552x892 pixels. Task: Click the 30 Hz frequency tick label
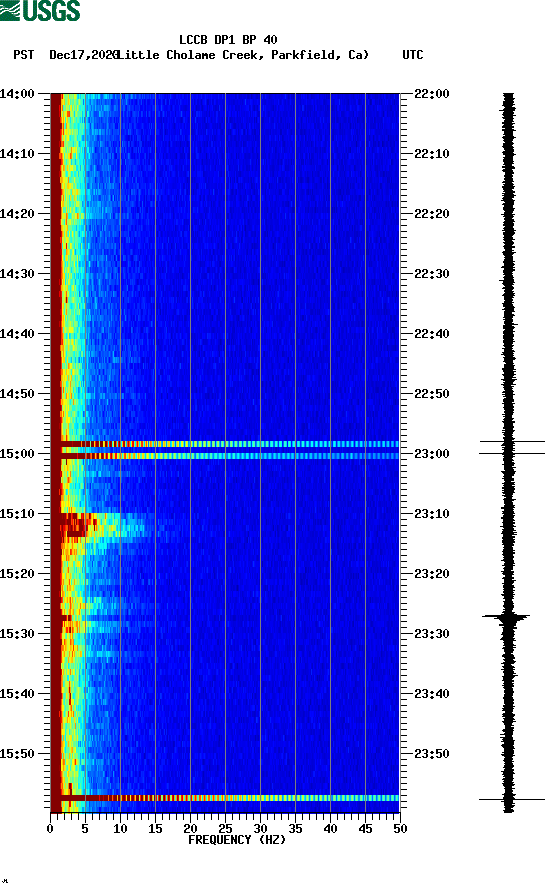point(260,829)
